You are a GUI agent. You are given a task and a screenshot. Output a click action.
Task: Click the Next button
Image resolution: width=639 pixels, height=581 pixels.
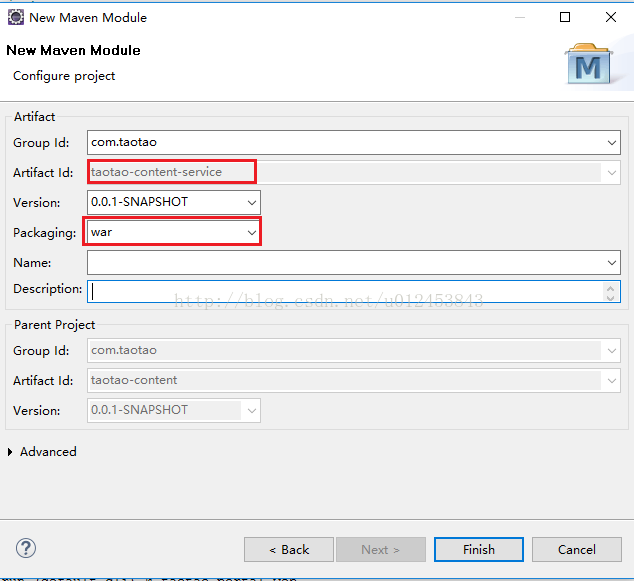381,550
